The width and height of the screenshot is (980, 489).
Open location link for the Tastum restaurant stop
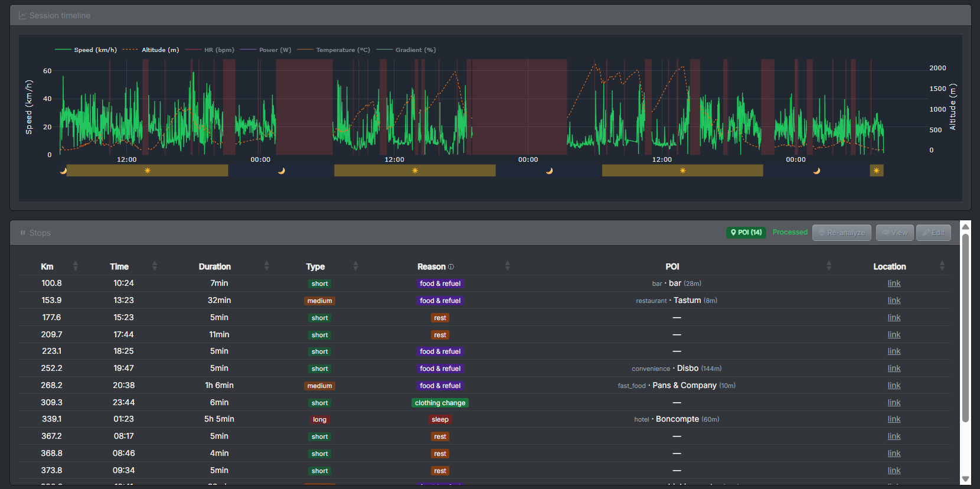point(894,301)
